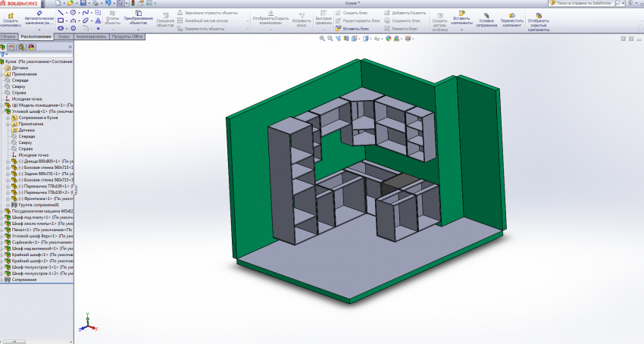Switch to the Сборка tab
This screenshot has height=344, width=644.
pos(8,36)
